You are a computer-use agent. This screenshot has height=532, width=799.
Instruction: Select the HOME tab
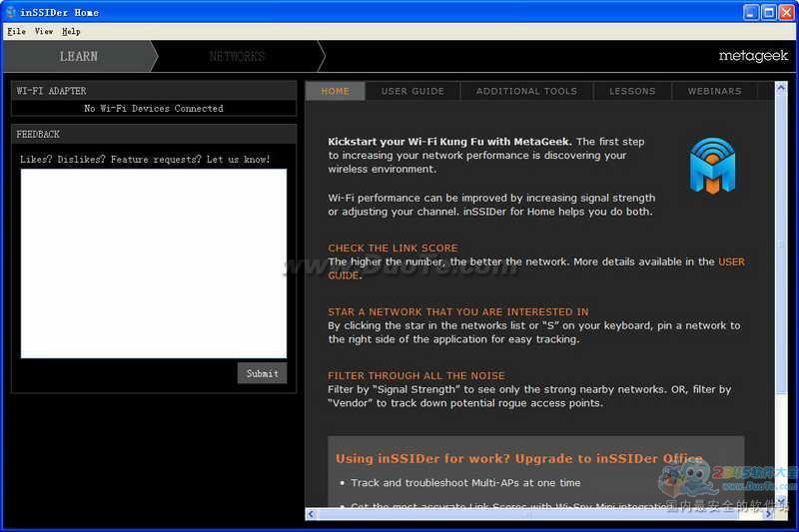click(336, 91)
